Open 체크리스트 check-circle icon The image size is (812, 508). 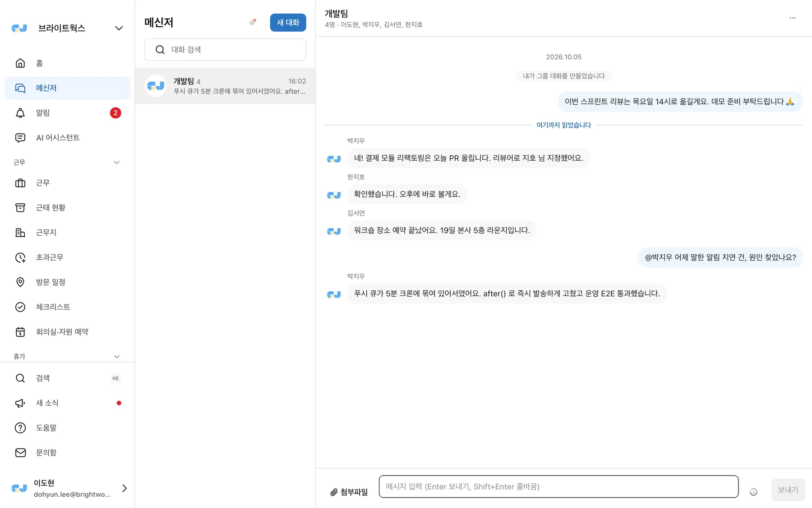tap(20, 307)
